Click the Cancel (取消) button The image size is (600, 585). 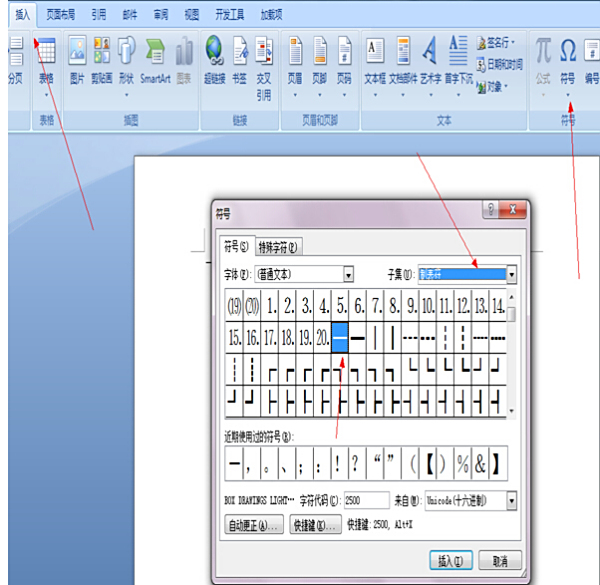point(500,561)
